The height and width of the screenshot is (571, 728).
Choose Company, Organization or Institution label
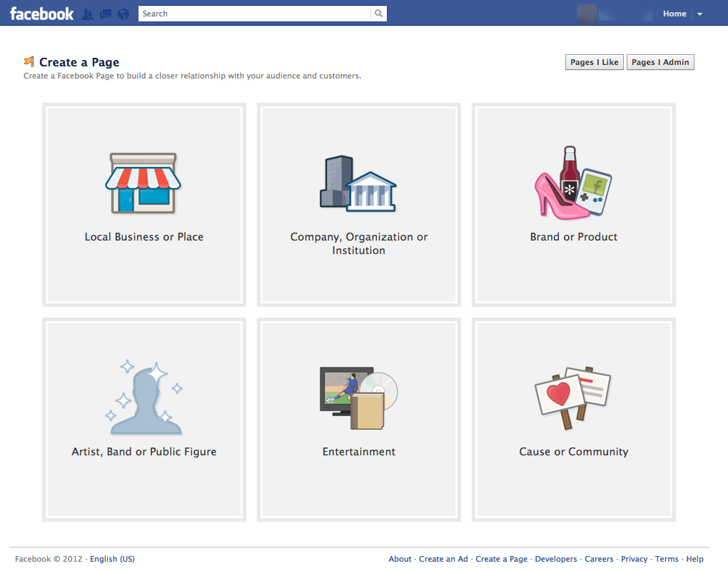359,243
